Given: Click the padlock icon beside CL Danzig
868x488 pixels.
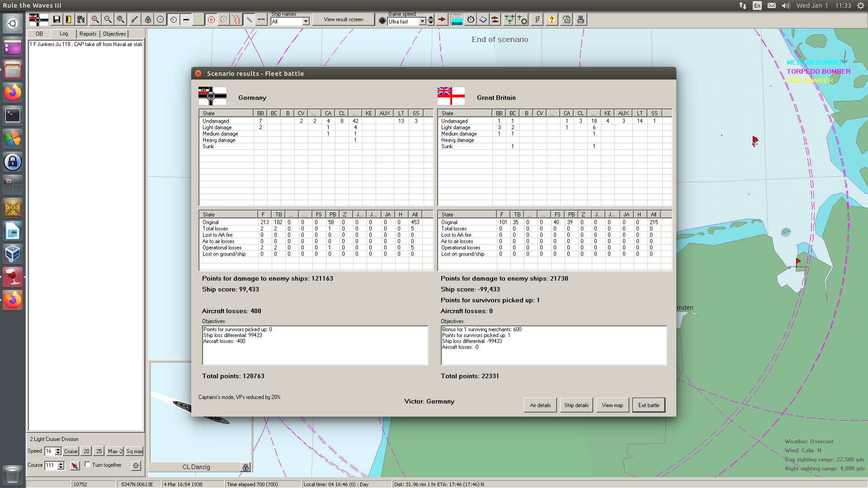Looking at the screenshot, I should click(245, 467).
